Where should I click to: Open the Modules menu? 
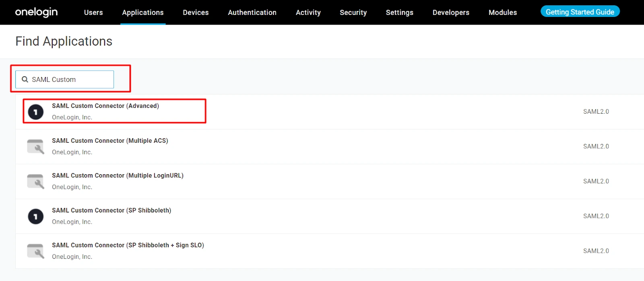click(x=503, y=12)
